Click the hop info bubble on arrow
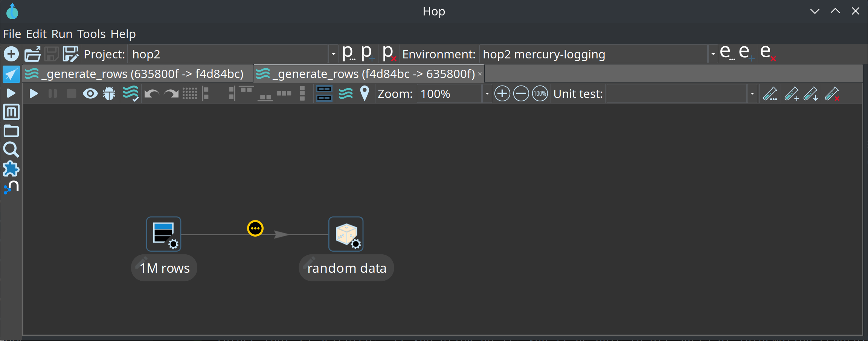 point(255,228)
